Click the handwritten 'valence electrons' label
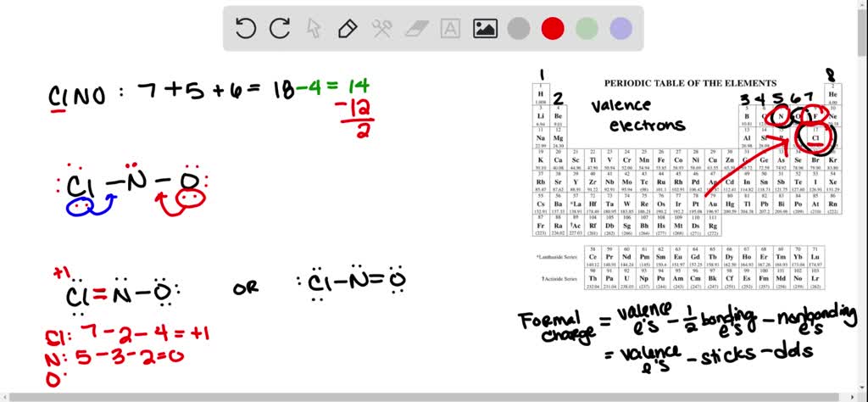 point(639,115)
